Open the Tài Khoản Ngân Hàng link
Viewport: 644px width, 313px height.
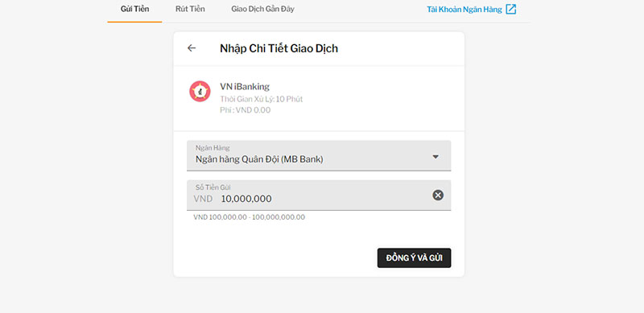click(x=464, y=10)
